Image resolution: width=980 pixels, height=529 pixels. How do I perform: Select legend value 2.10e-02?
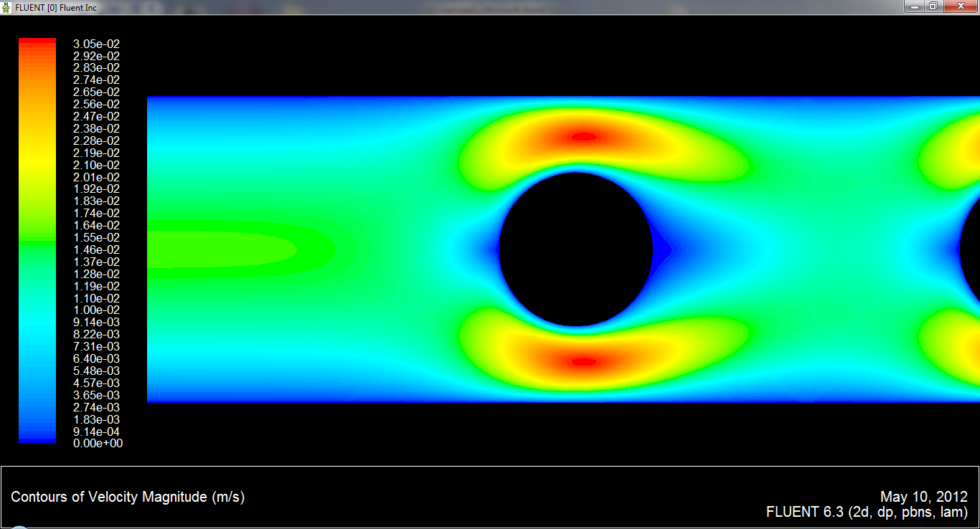point(97,166)
